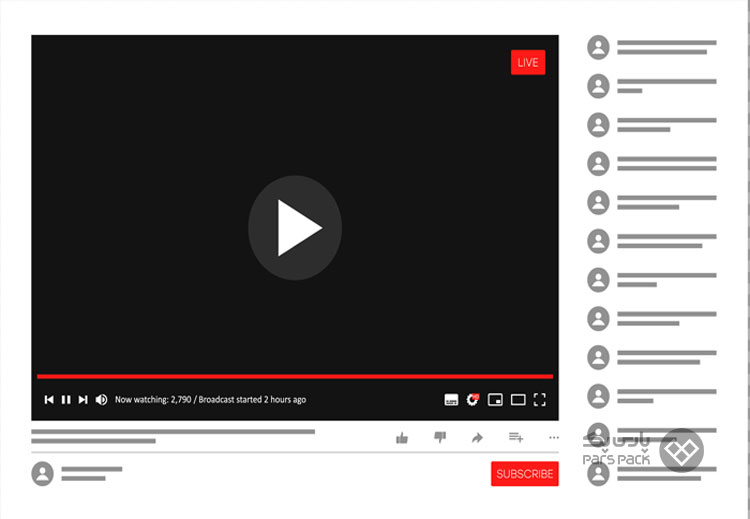This screenshot has height=519, width=750.
Task: Open more actions three-dot menu
Action: [x=554, y=437]
